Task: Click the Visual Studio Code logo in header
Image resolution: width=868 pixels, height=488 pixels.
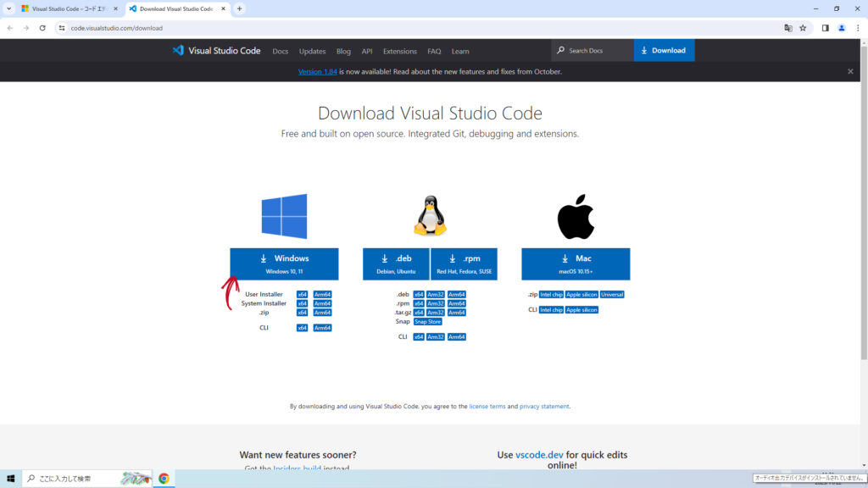Action: pos(216,51)
